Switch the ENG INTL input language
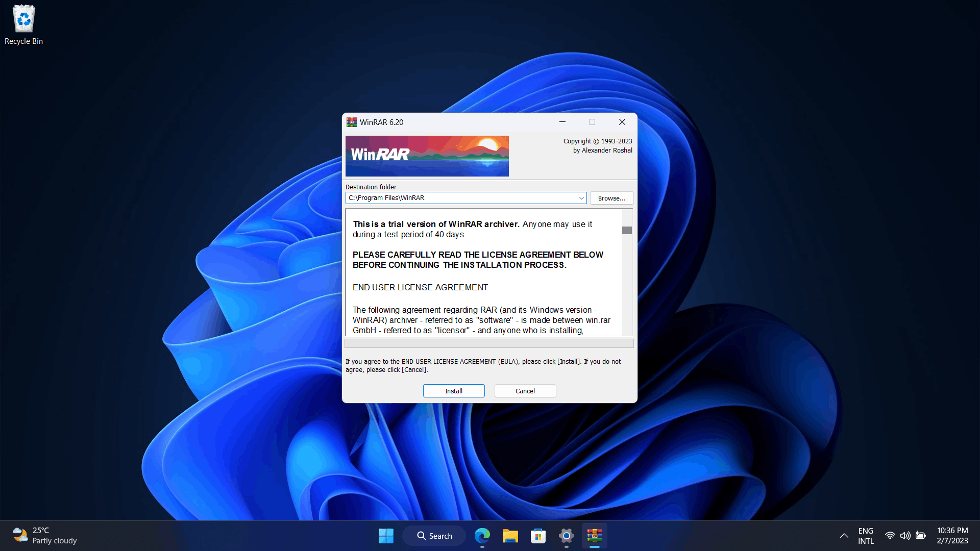The image size is (980, 551). (x=866, y=536)
